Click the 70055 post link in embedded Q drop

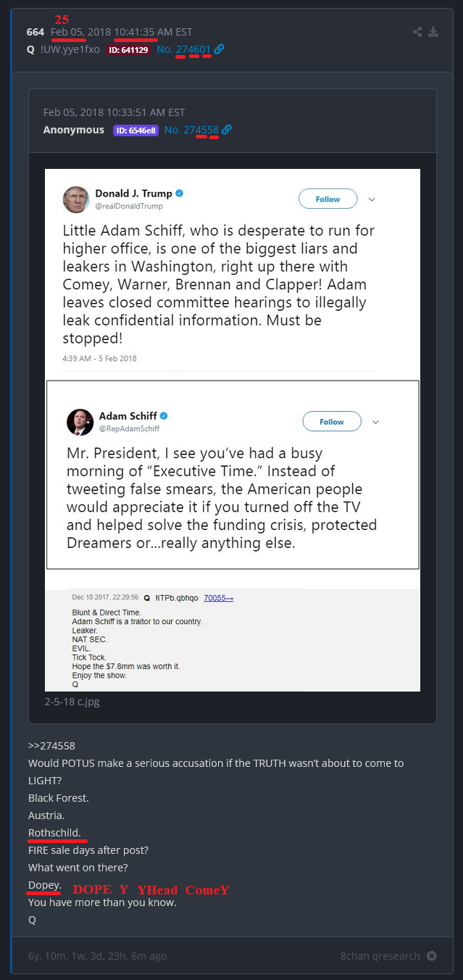point(218,598)
